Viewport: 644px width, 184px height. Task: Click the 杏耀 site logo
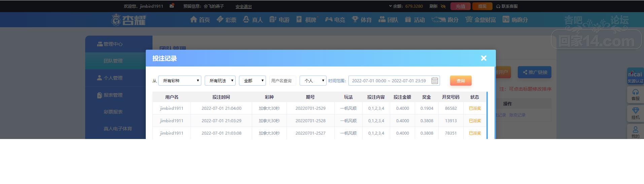tap(129, 20)
